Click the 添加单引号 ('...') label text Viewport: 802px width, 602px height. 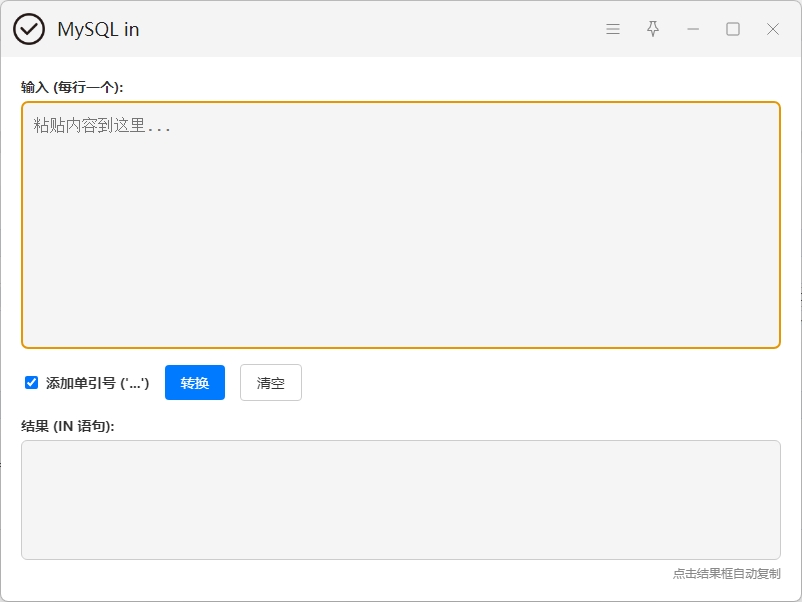tap(97, 383)
